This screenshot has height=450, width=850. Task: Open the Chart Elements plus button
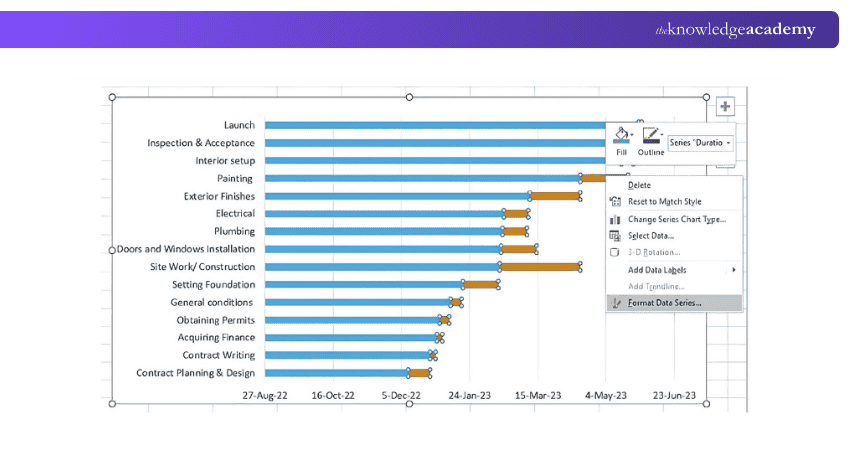(725, 106)
